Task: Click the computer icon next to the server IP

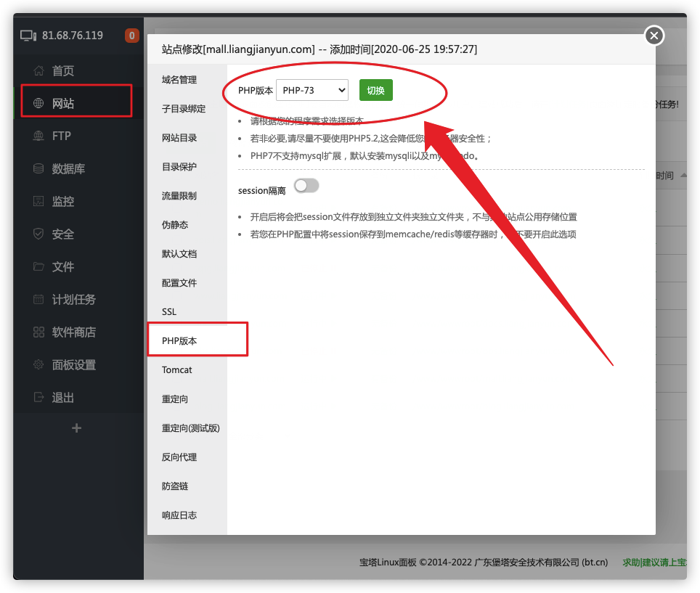Action: pyautogui.click(x=28, y=36)
